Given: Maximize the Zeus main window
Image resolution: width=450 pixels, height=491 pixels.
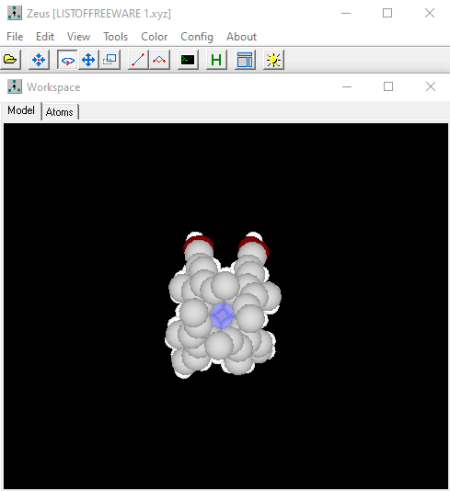Looking at the screenshot, I should click(387, 13).
